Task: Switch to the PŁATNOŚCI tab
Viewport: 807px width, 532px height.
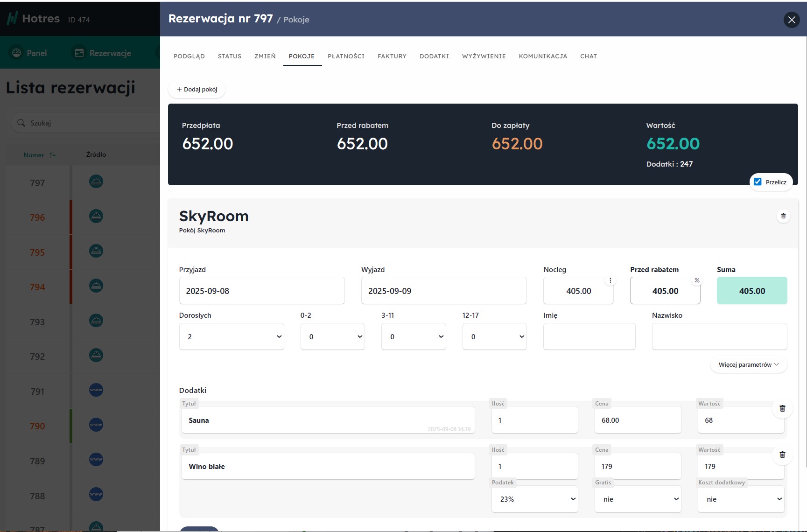Action: click(x=346, y=56)
